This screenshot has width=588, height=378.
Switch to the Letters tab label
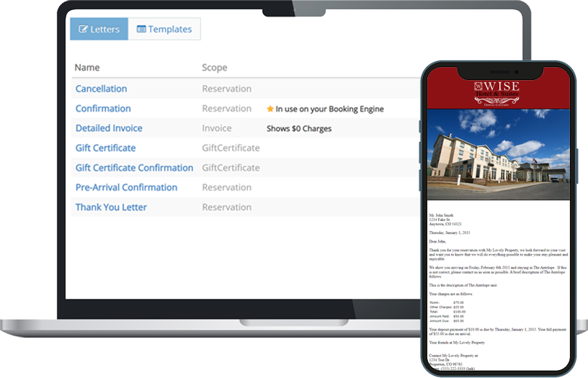[x=105, y=30]
